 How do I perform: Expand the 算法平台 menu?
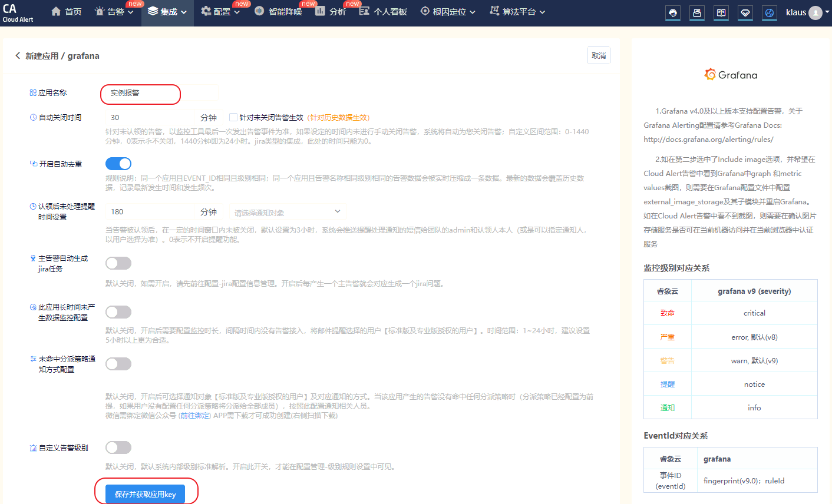point(517,12)
